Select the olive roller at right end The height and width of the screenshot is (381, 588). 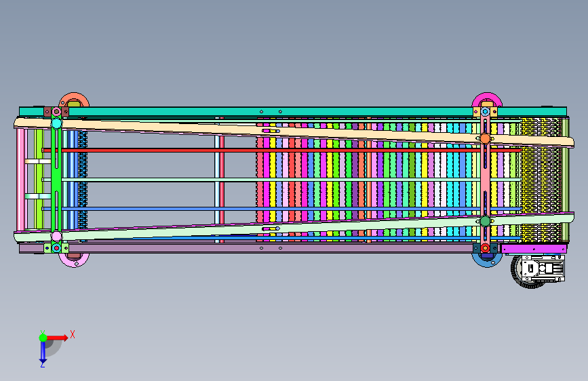point(565,180)
